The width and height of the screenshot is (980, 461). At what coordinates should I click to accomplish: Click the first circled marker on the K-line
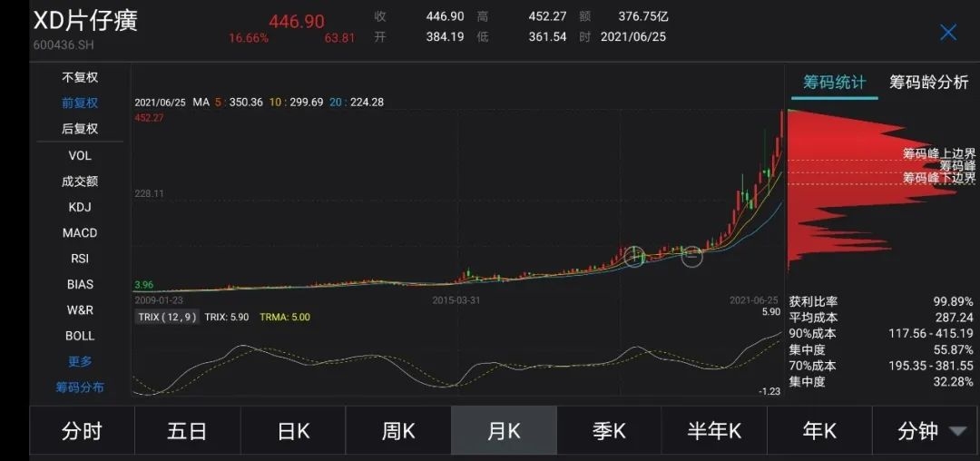click(x=634, y=257)
